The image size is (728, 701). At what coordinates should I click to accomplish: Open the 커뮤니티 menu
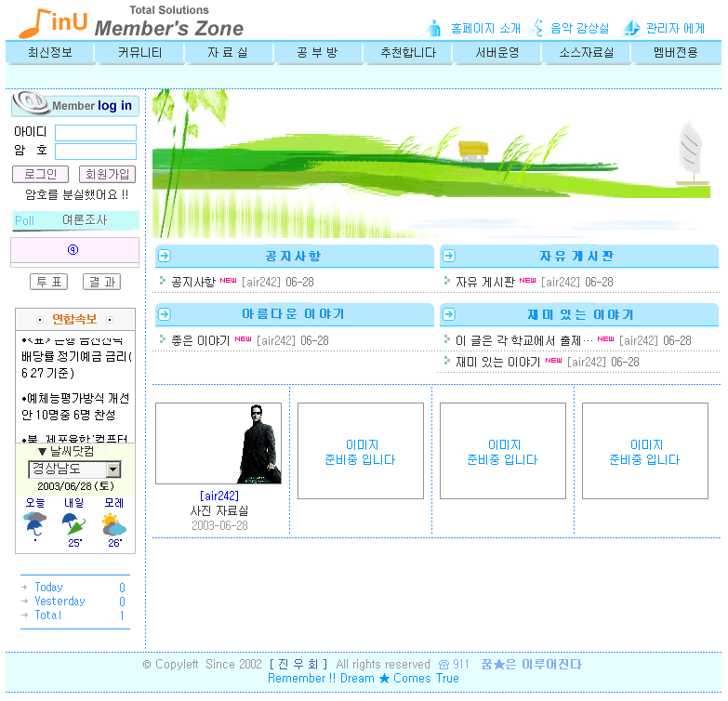coord(139,53)
